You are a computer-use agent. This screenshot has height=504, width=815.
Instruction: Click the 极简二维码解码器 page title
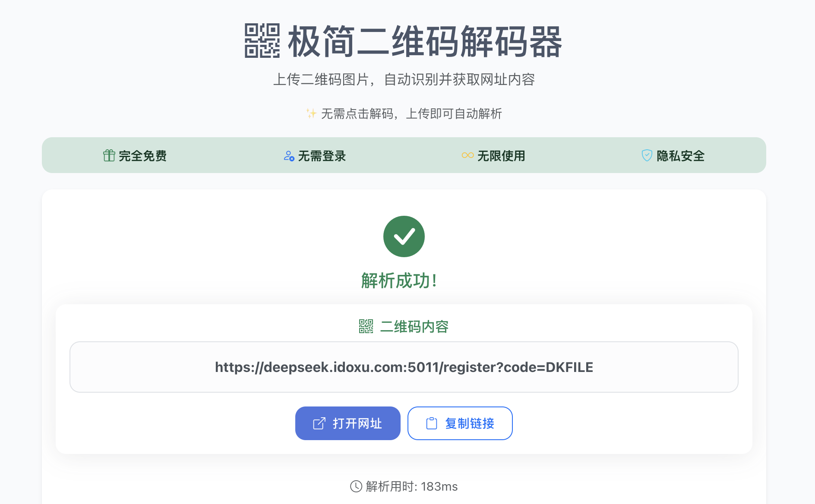pyautogui.click(x=425, y=42)
